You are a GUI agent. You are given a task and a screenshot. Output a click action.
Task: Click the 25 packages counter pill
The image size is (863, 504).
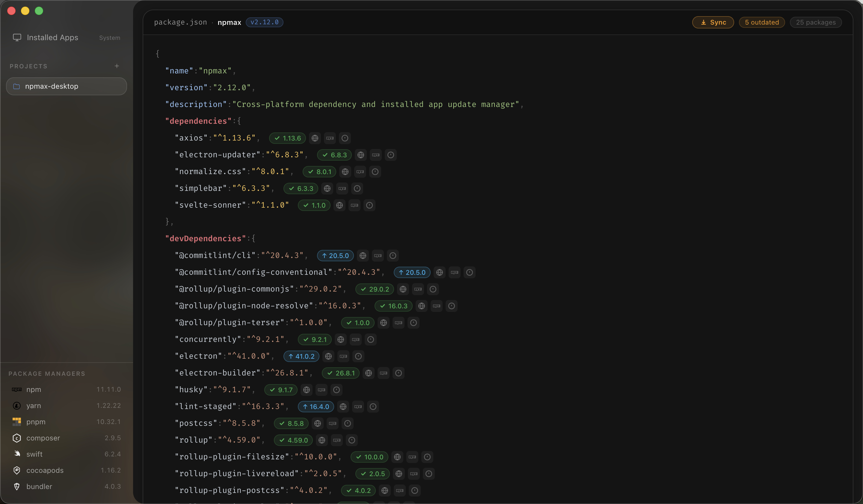click(x=815, y=22)
